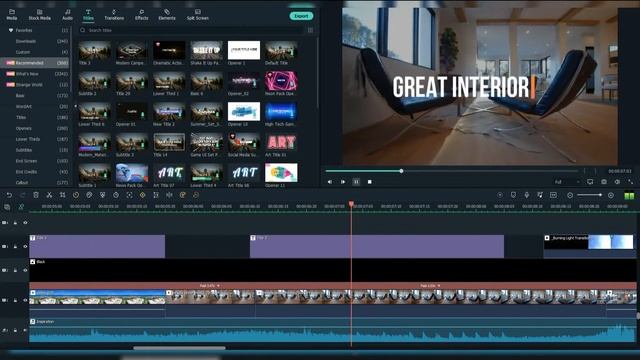
Task: Toggle the grid view icon beside search
Action: click(x=311, y=30)
